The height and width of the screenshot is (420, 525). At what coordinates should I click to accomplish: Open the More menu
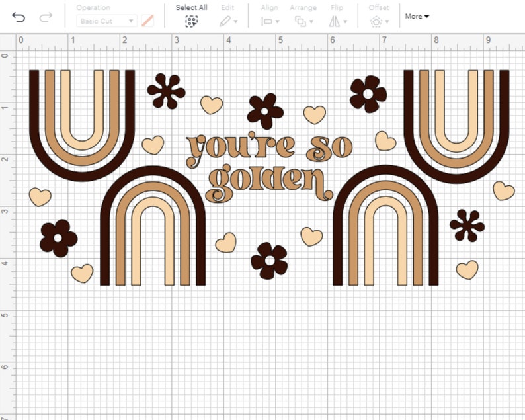pos(417,16)
